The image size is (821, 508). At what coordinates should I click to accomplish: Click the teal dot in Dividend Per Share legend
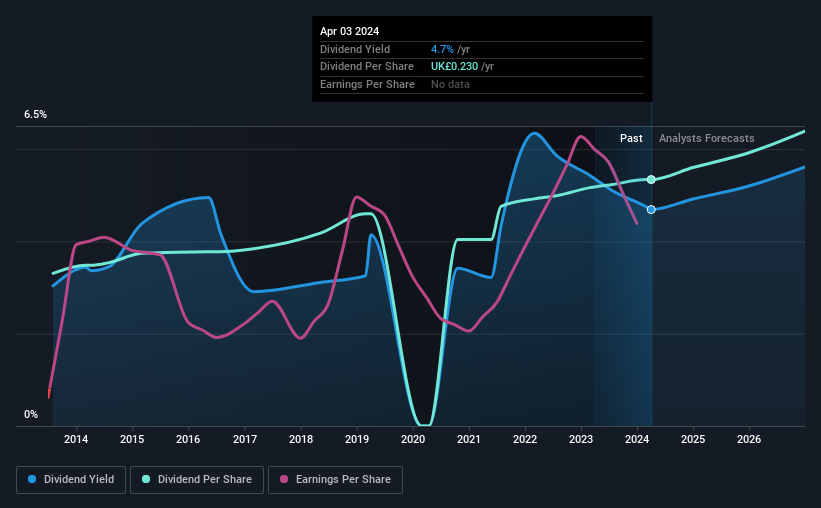coord(146,479)
